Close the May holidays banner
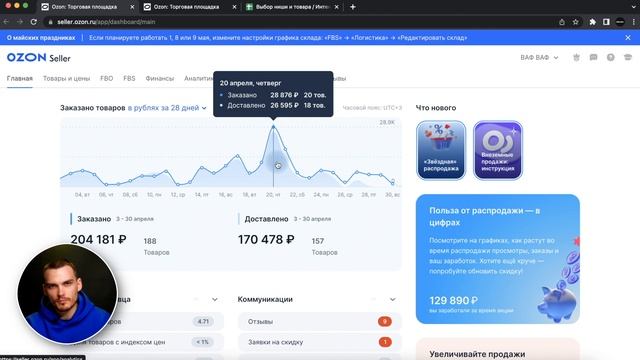 pyautogui.click(x=628, y=38)
